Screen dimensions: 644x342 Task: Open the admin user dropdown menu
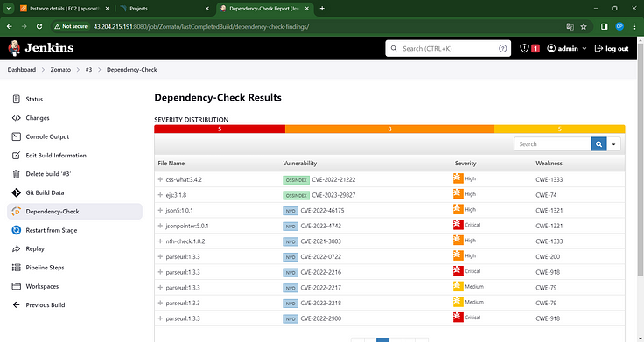(x=567, y=48)
